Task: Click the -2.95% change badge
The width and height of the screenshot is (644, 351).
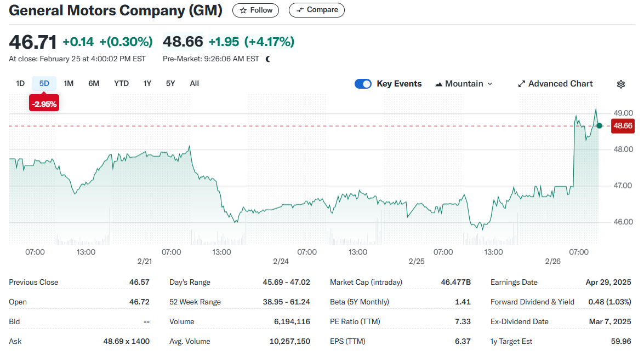Action: pyautogui.click(x=44, y=104)
